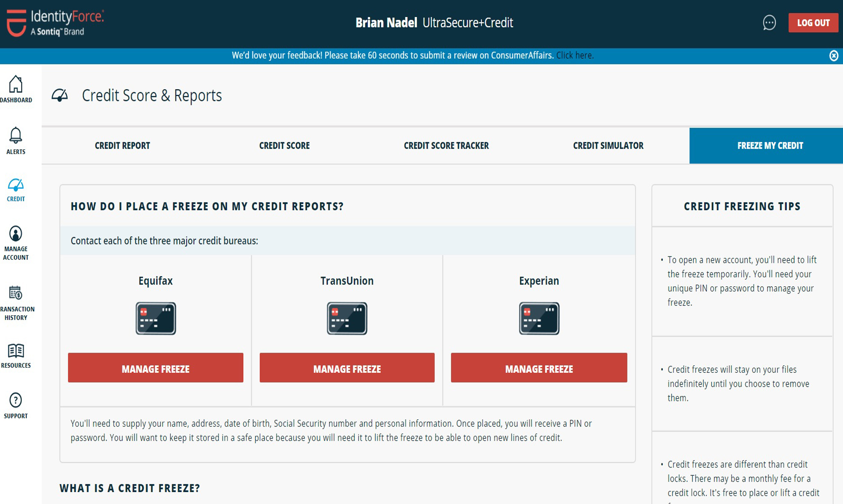The height and width of the screenshot is (504, 843).
Task: Click the Equifax credit card icon
Action: click(x=155, y=318)
